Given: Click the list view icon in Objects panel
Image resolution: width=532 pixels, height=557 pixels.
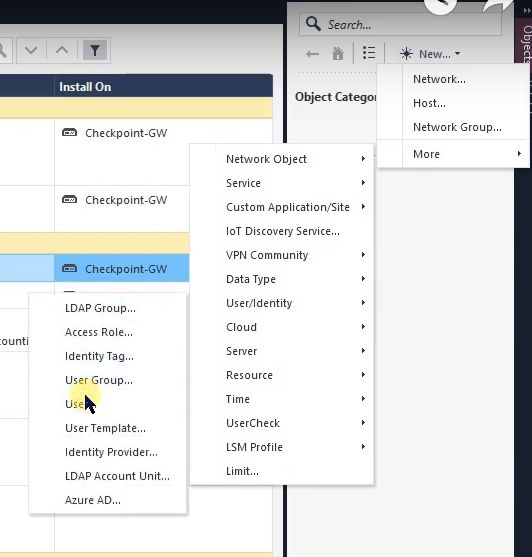Looking at the screenshot, I should tap(369, 53).
